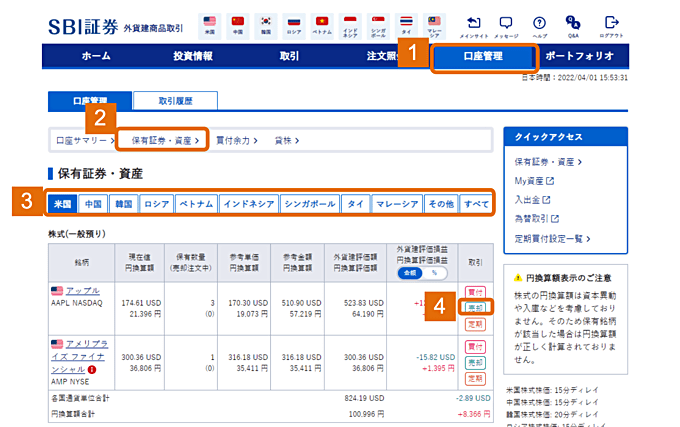The image size is (680, 427).
Task: Open external link icon next to 為替取引
Action: 555,219
